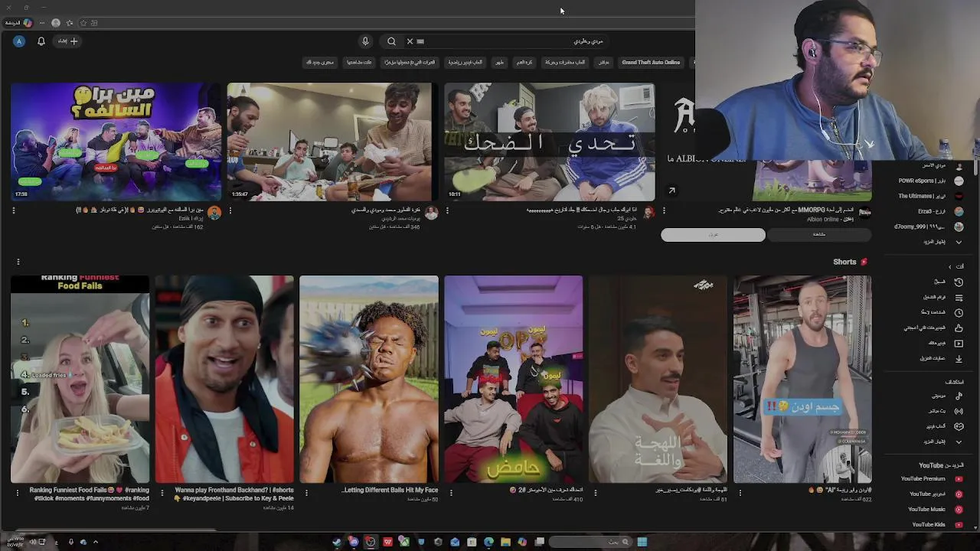
Task: Expand the system tray hidden icons chevron
Action: click(x=96, y=542)
